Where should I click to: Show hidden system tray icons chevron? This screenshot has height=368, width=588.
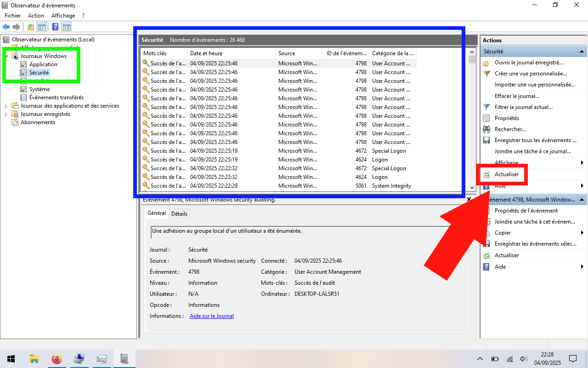(x=480, y=359)
